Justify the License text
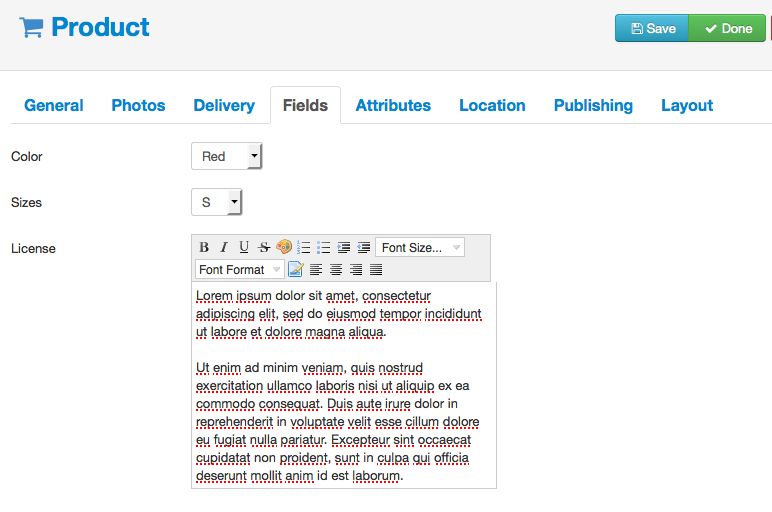 [x=376, y=270]
